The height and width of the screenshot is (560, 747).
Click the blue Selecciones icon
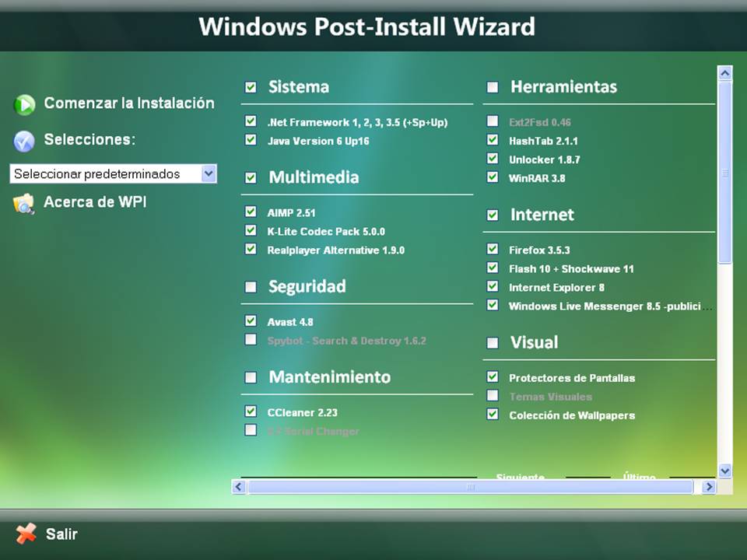click(24, 140)
